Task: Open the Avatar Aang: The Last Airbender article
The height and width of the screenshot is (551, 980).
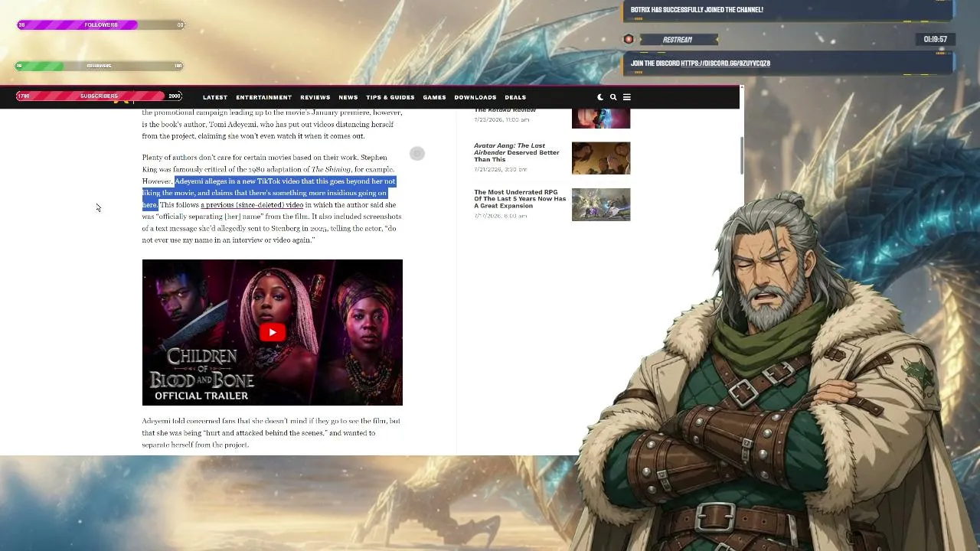Action: pyautogui.click(x=517, y=152)
